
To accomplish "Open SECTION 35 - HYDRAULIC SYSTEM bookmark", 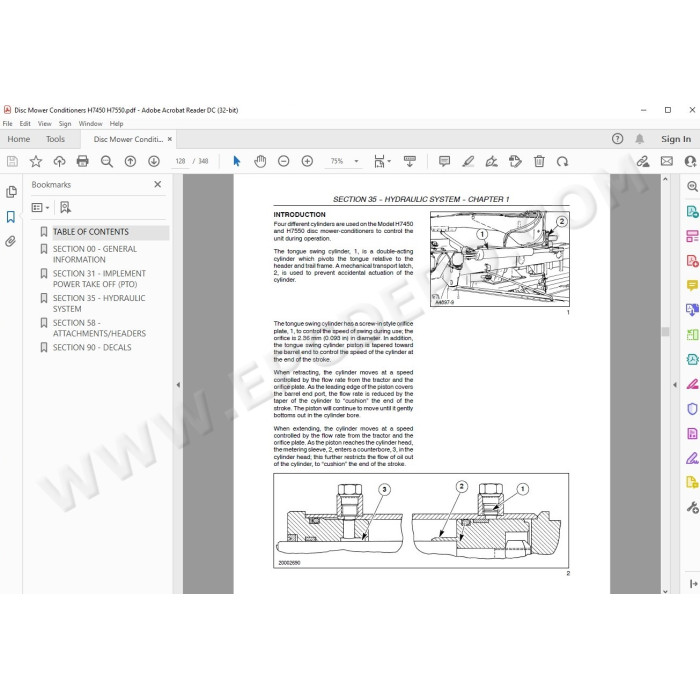I will pos(99,303).
